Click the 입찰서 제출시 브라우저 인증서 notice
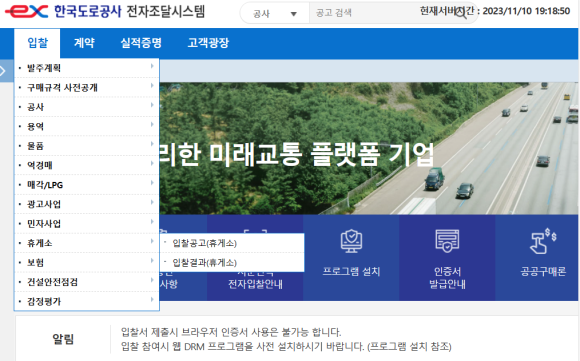The width and height of the screenshot is (580, 361). 231,332
